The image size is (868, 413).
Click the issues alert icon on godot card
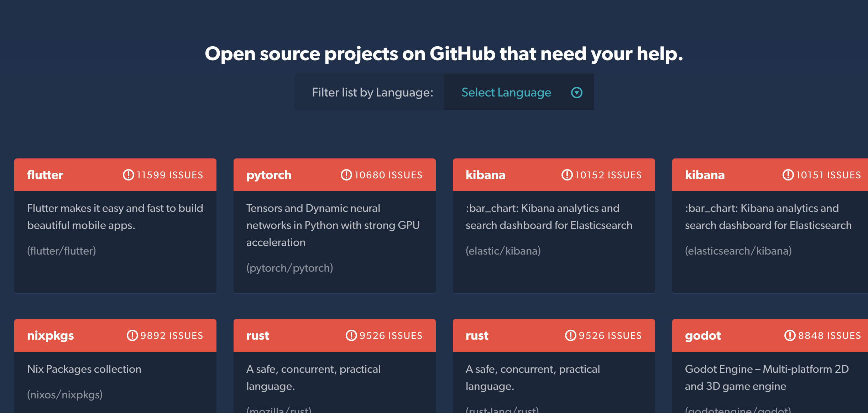point(790,335)
